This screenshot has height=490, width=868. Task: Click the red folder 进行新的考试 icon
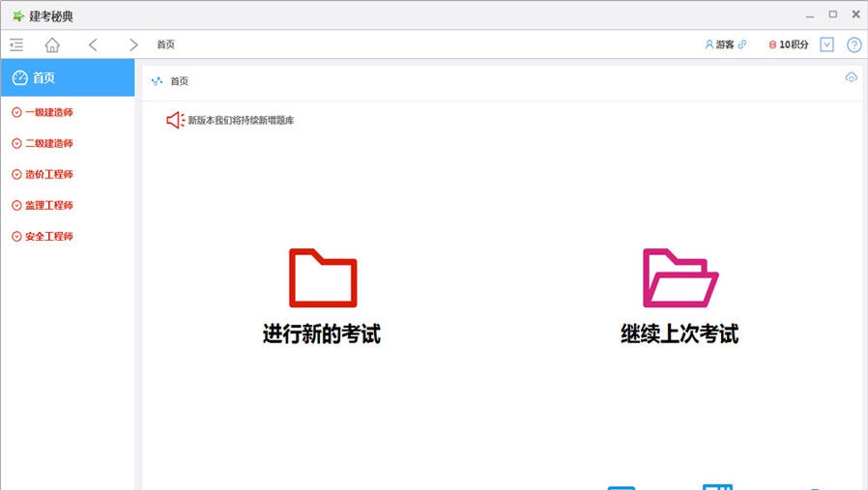click(x=323, y=278)
